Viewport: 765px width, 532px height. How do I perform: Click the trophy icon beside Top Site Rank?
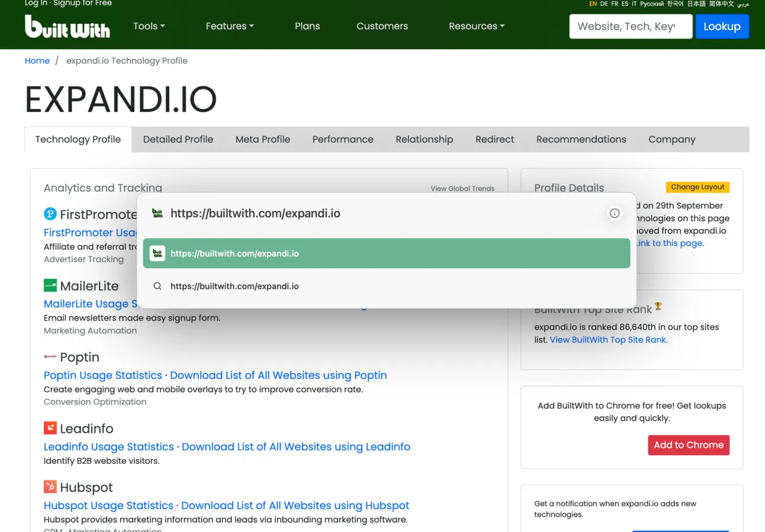click(658, 307)
